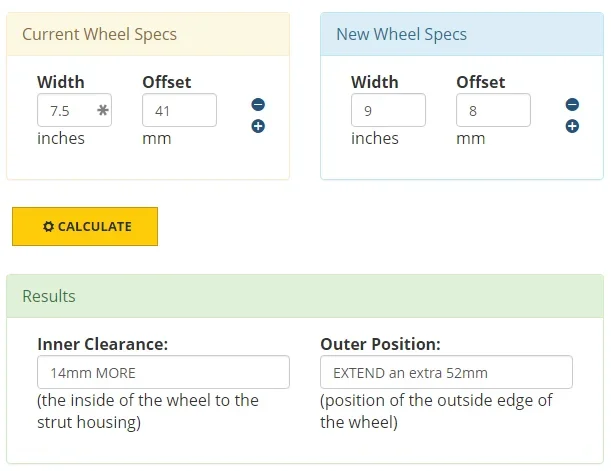Viewport: 611px width, 471px height.
Task: Click the New Wheel Specs panel header
Action: coord(462,34)
